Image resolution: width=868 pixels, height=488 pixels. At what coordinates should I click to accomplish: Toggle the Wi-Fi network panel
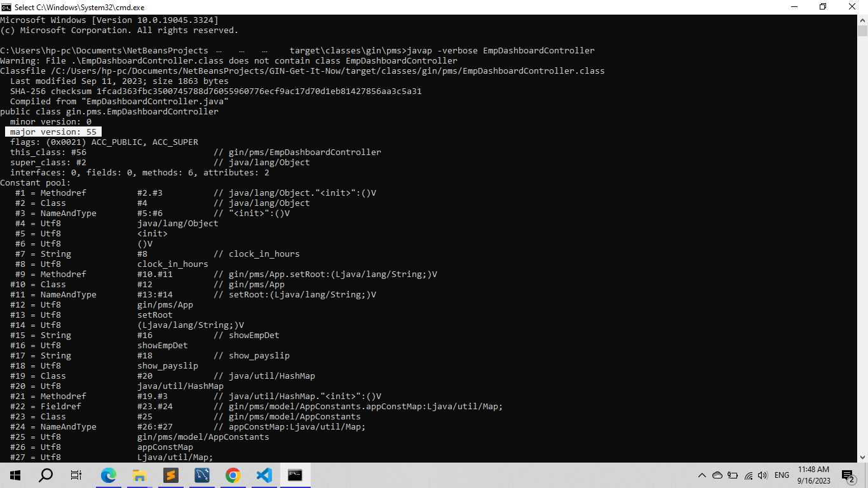click(x=747, y=475)
